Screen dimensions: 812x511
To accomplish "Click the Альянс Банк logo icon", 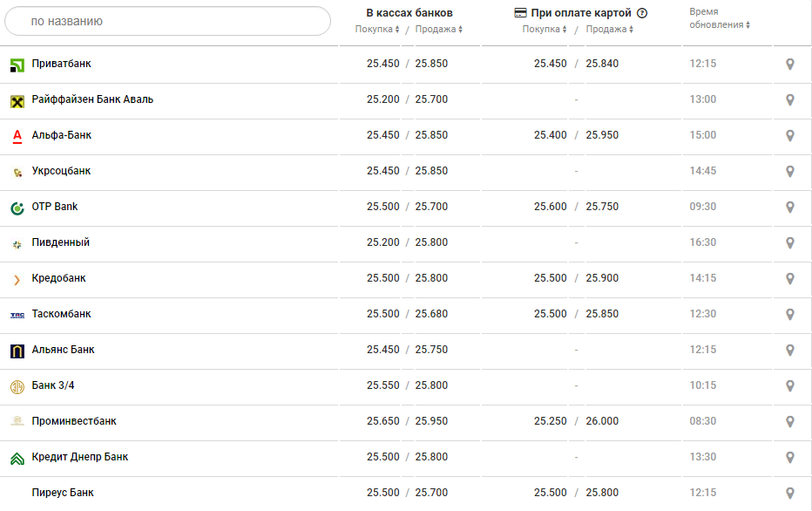I will [x=17, y=351].
